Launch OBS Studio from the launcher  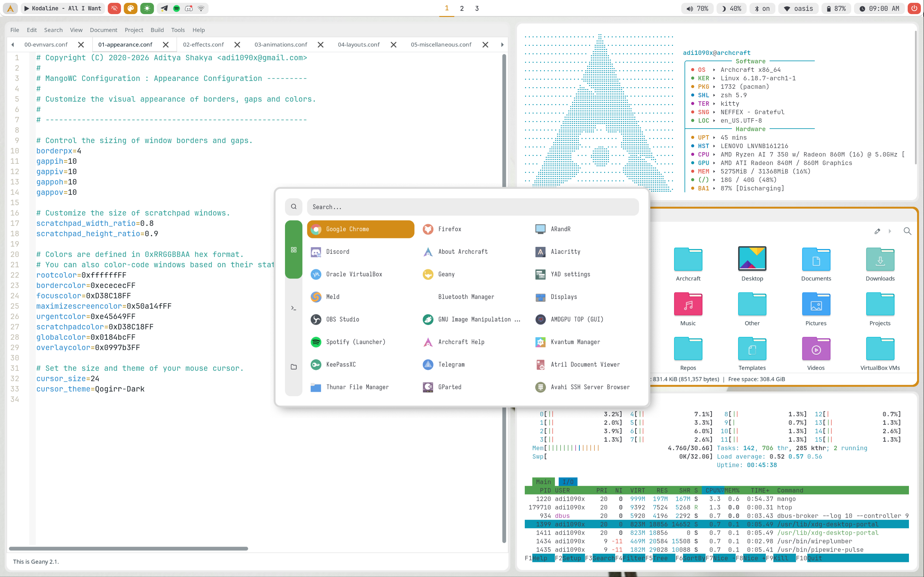tap(342, 319)
